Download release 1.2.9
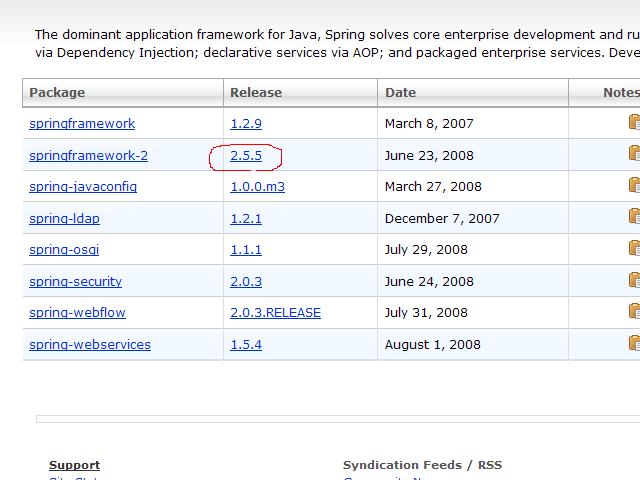The width and height of the screenshot is (640, 480). (246, 124)
